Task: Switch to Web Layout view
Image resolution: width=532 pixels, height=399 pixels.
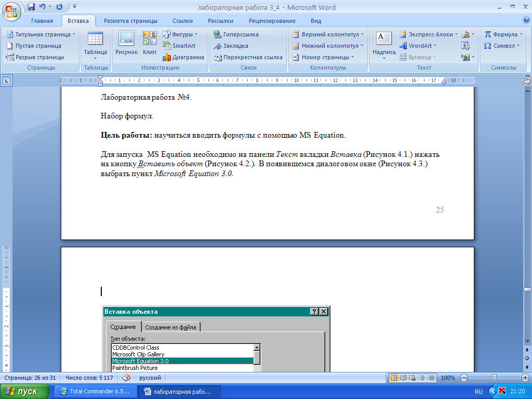Action: click(x=413, y=378)
